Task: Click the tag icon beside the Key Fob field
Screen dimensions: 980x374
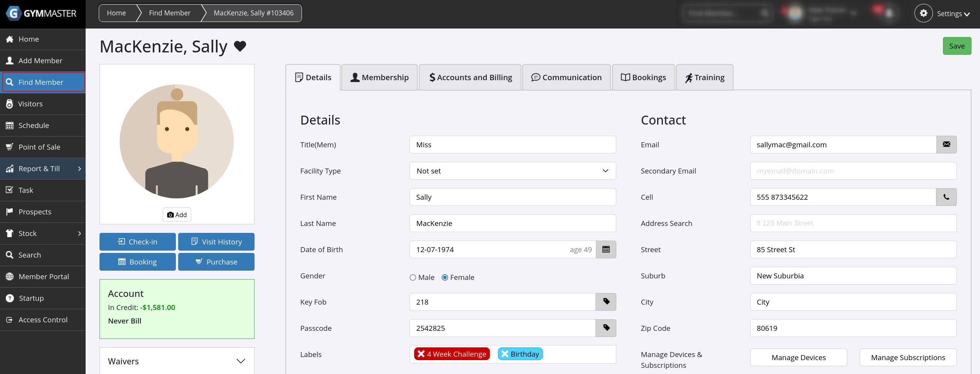Action: tap(606, 302)
